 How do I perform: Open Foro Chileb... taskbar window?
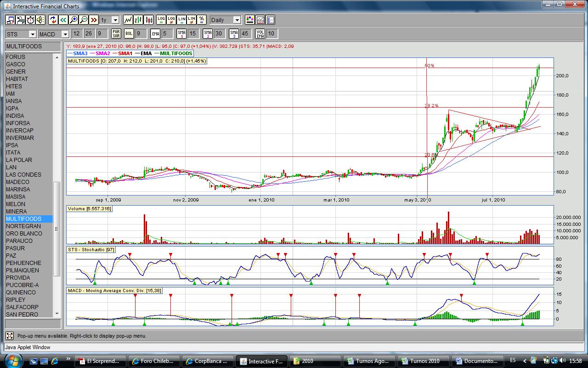pos(153,361)
